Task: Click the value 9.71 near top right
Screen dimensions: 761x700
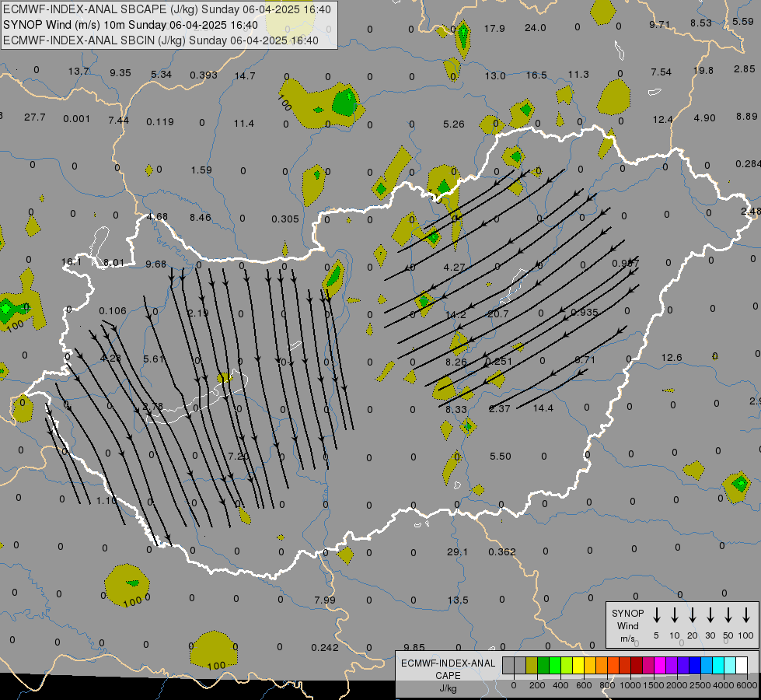Action: coord(660,24)
